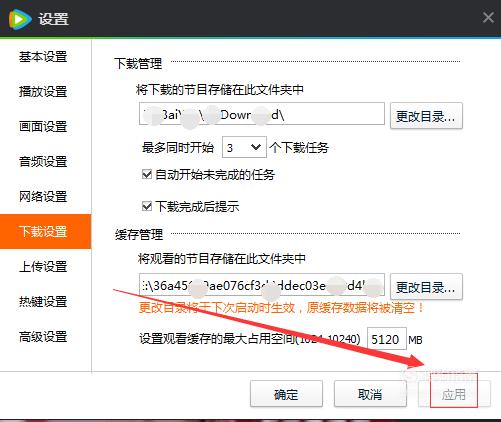The height and width of the screenshot is (422, 501).
Task: Toggle 下载完成后提示 checkbox
Action: (x=147, y=206)
